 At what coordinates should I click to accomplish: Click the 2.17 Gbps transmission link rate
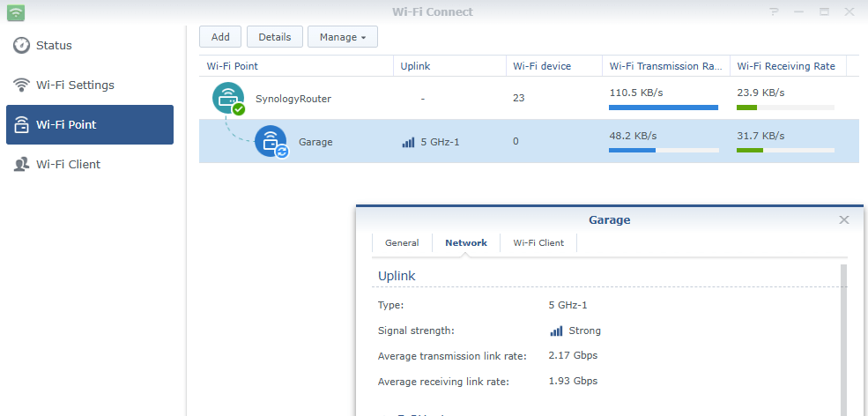[573, 355]
